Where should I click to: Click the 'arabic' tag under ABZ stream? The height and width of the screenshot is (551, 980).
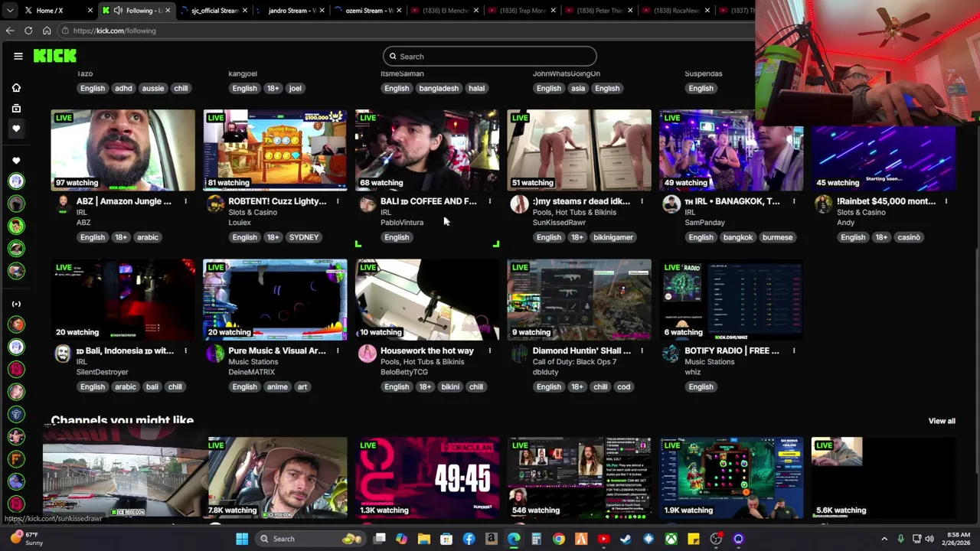[x=148, y=237]
